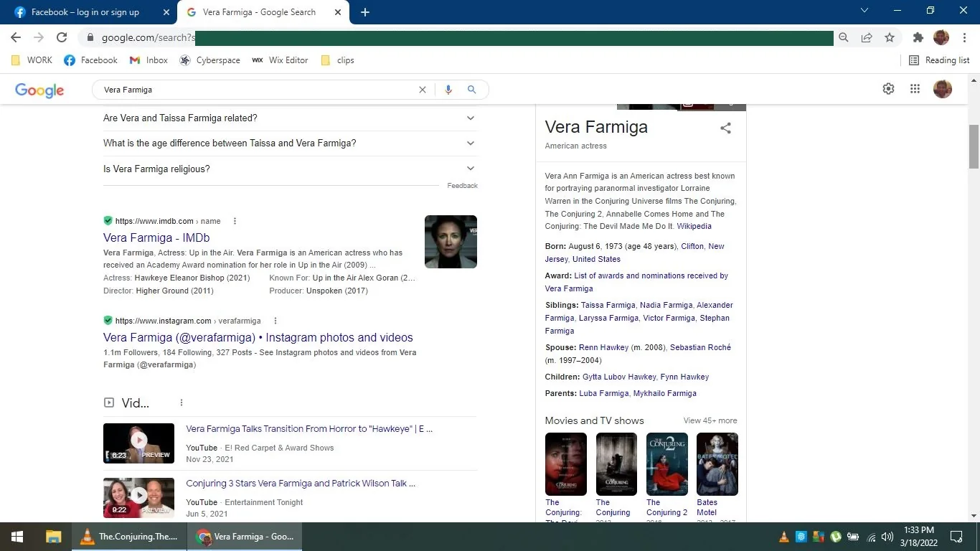This screenshot has height=551, width=980.
Task: Open the Google account avatar menu
Action: coord(943,89)
